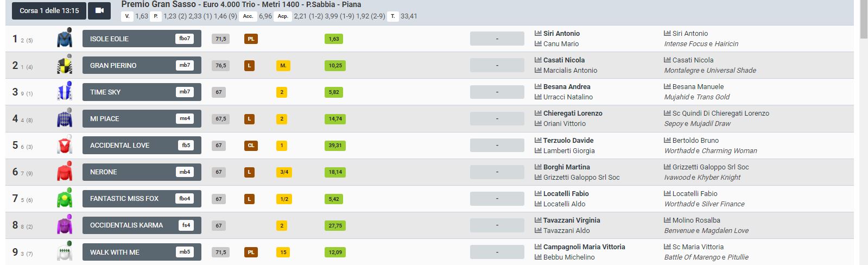Click the green 1,63 odds badge
Image resolution: width=868 pixels, height=265 pixels.
(334, 39)
